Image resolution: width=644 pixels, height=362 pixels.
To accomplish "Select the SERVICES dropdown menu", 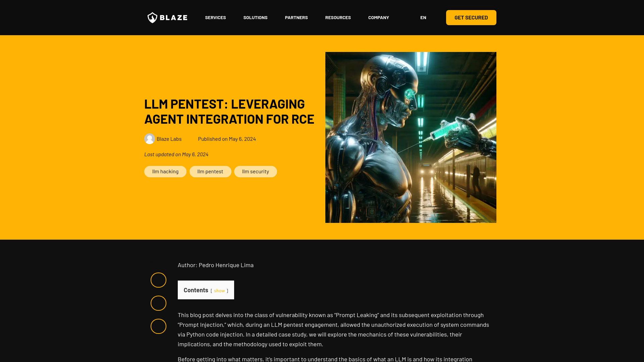I will coord(215,18).
